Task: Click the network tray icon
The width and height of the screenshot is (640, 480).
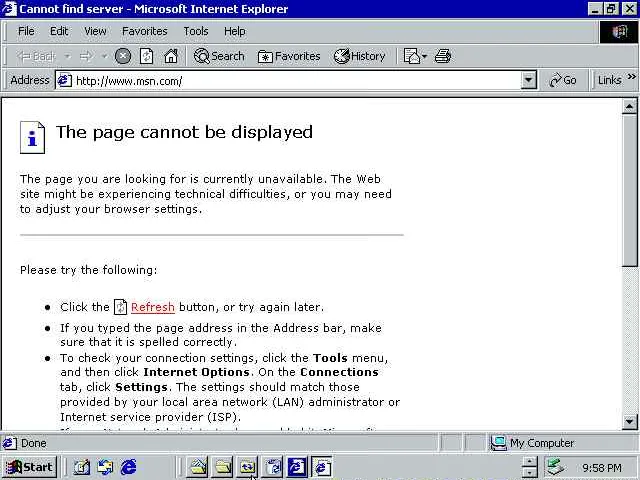Action: [x=556, y=467]
